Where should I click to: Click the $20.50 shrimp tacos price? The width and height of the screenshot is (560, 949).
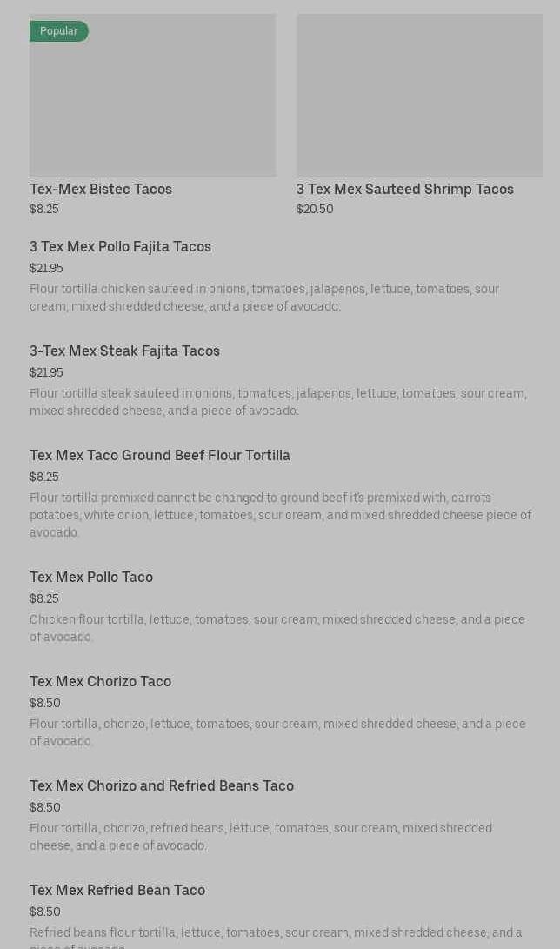click(315, 210)
